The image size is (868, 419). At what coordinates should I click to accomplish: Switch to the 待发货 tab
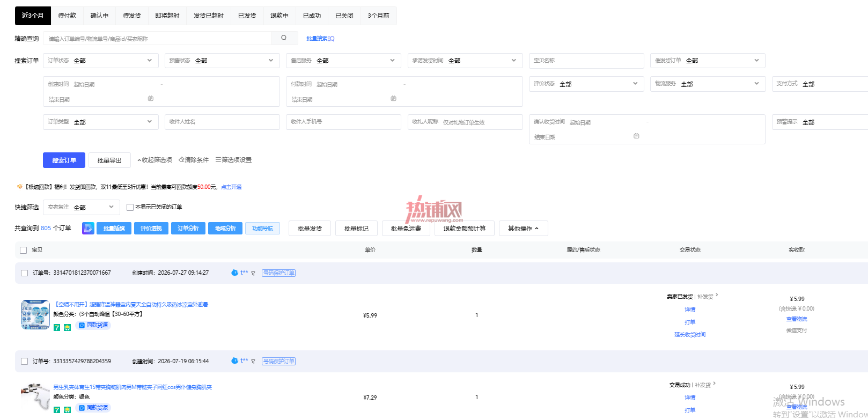(x=132, y=16)
